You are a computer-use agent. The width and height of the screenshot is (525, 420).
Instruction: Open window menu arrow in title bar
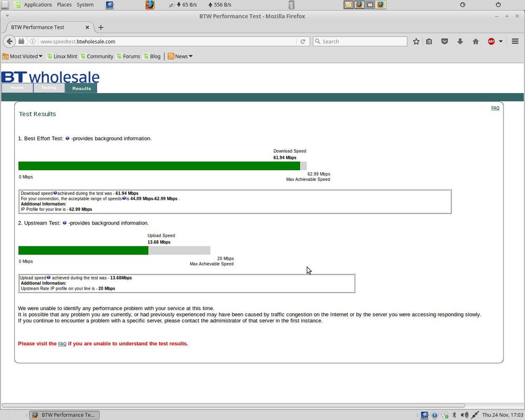point(7,16)
